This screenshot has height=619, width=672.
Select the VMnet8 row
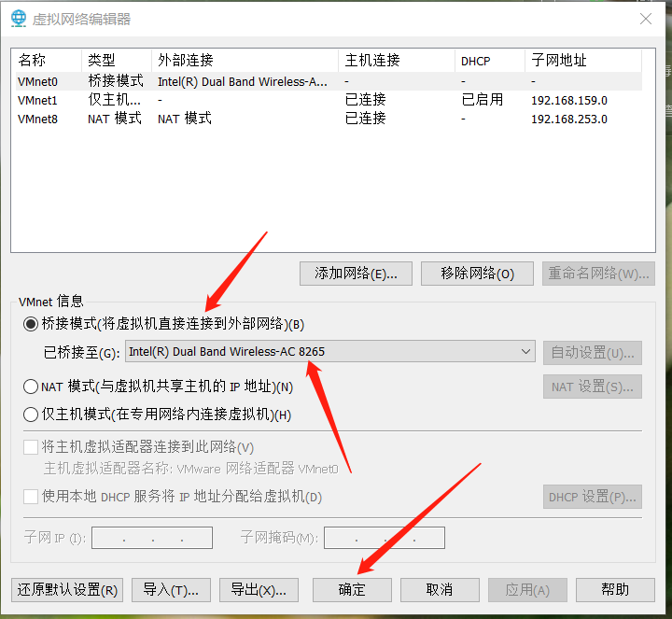click(x=329, y=119)
